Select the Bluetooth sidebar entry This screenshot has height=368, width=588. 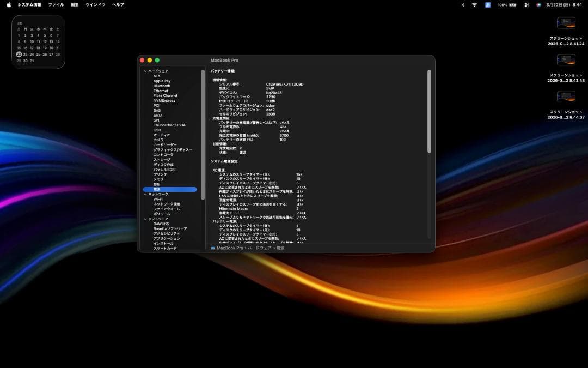(x=162, y=86)
